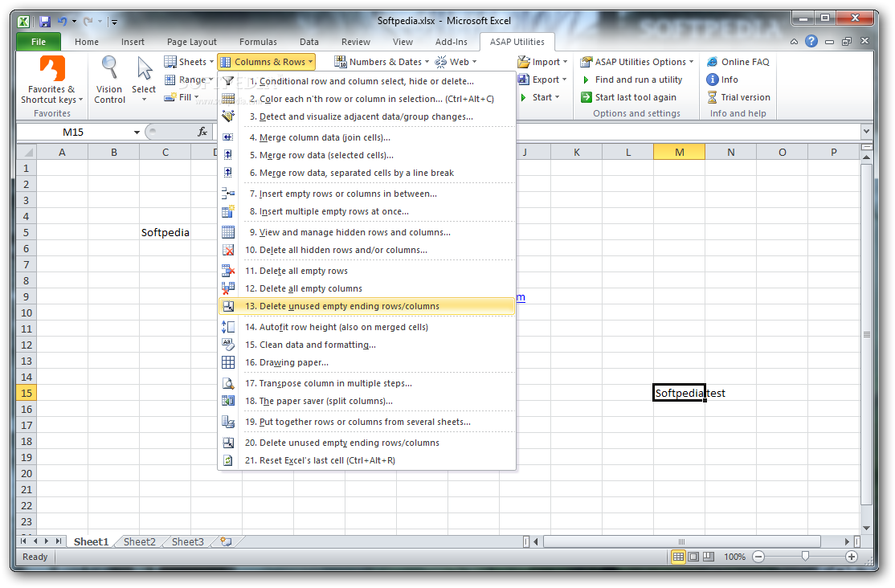Choose 14. Autofit row height

[x=367, y=327]
